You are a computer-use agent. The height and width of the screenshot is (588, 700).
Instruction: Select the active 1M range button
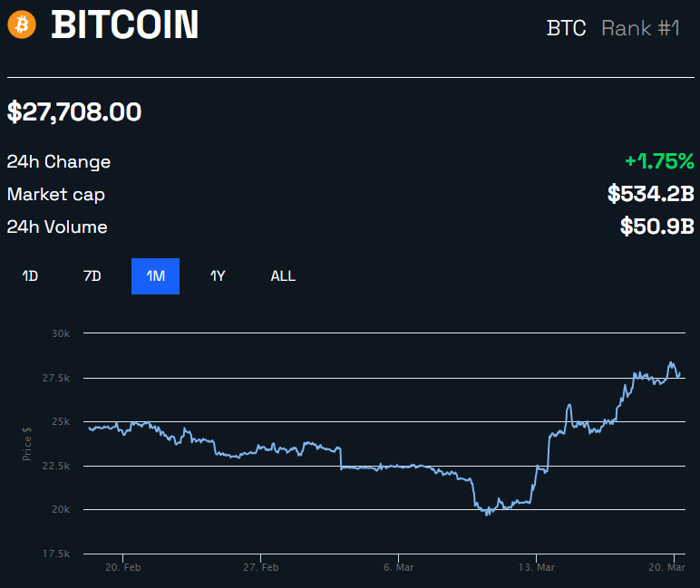click(155, 276)
